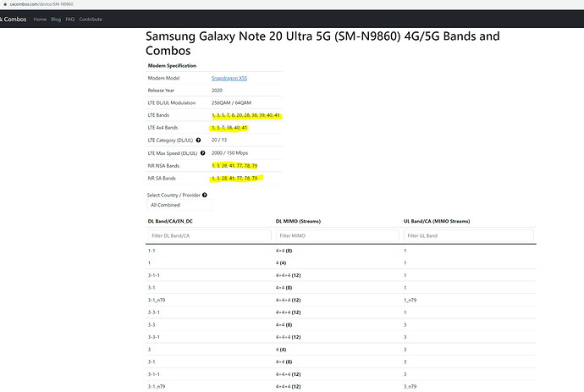Click the page title Samsung Galaxy Note 20 Ultra
The image size is (584, 392).
(322, 43)
